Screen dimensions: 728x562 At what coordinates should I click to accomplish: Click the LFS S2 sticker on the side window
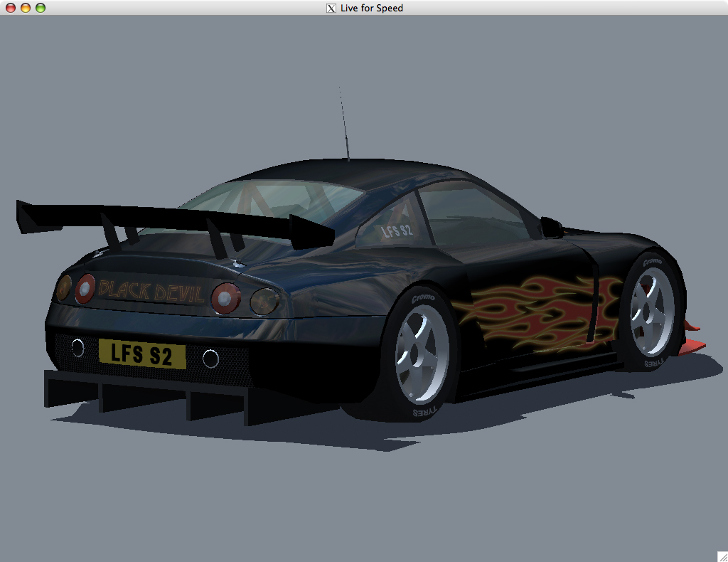point(397,230)
